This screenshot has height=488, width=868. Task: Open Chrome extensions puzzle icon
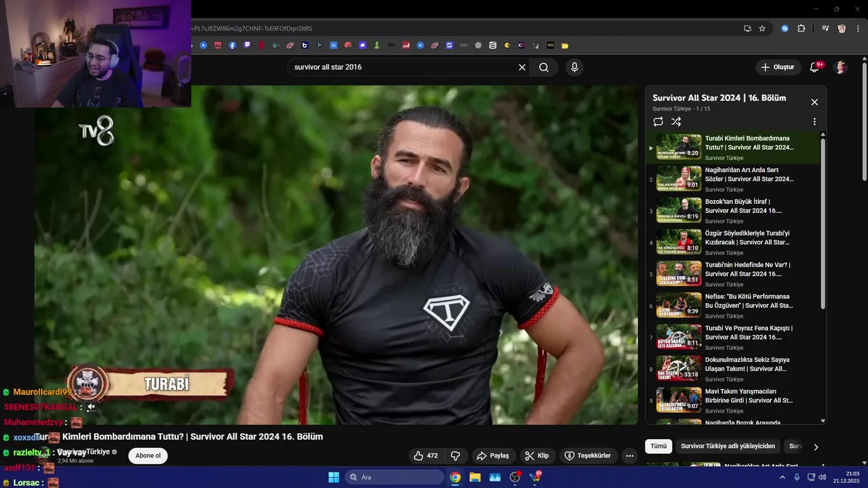(801, 28)
